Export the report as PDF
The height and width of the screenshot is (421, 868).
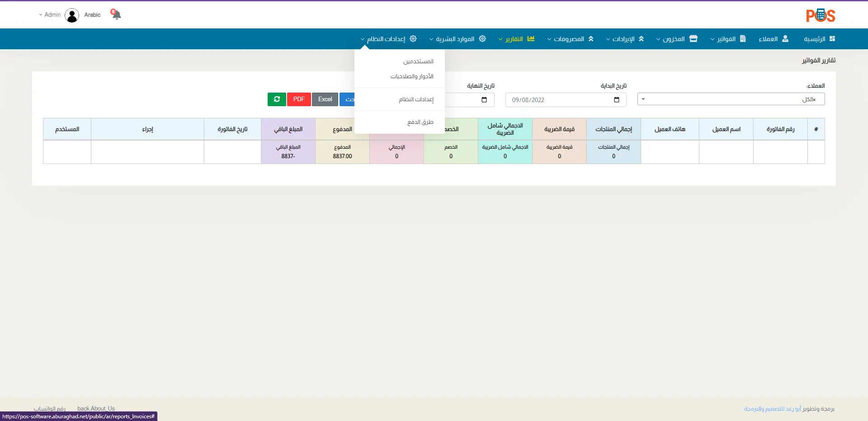(299, 99)
